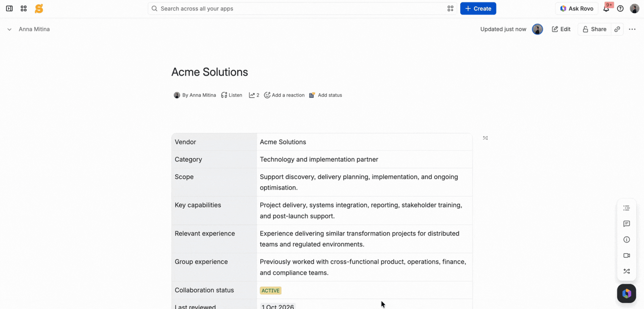View page analytics showing 2 views
Image resolution: width=644 pixels, height=309 pixels.
coord(254,95)
